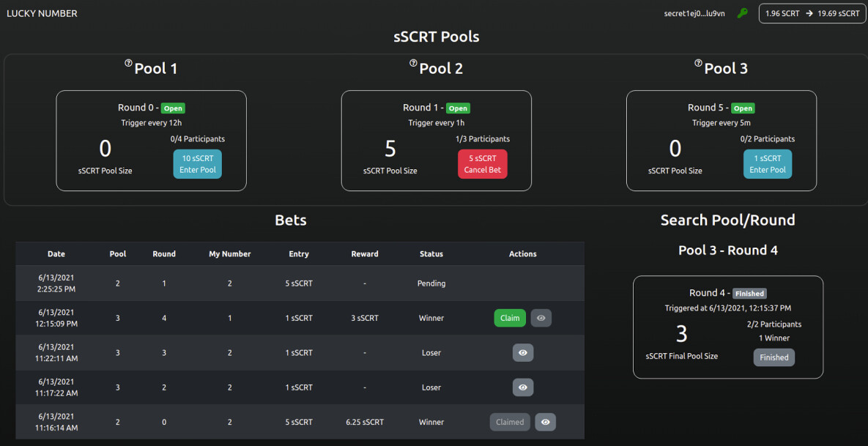
Task: Enter Pool 1 with 10 sSCRT
Action: 198,164
